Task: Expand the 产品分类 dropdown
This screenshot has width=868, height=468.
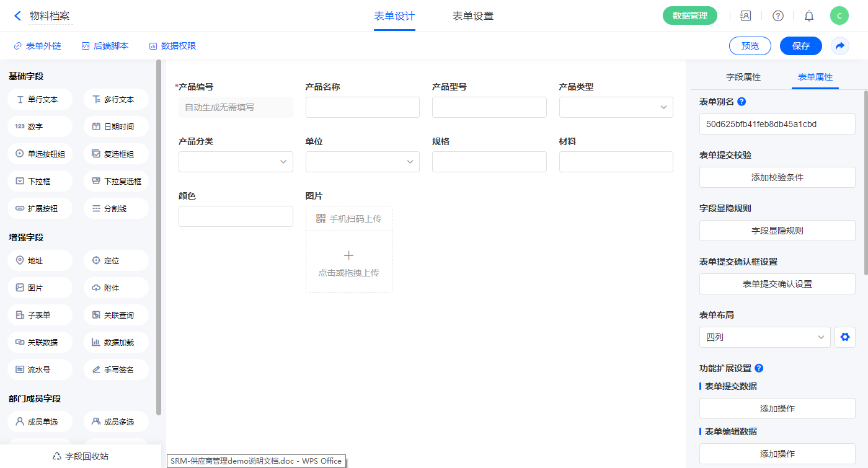Action: (x=236, y=162)
